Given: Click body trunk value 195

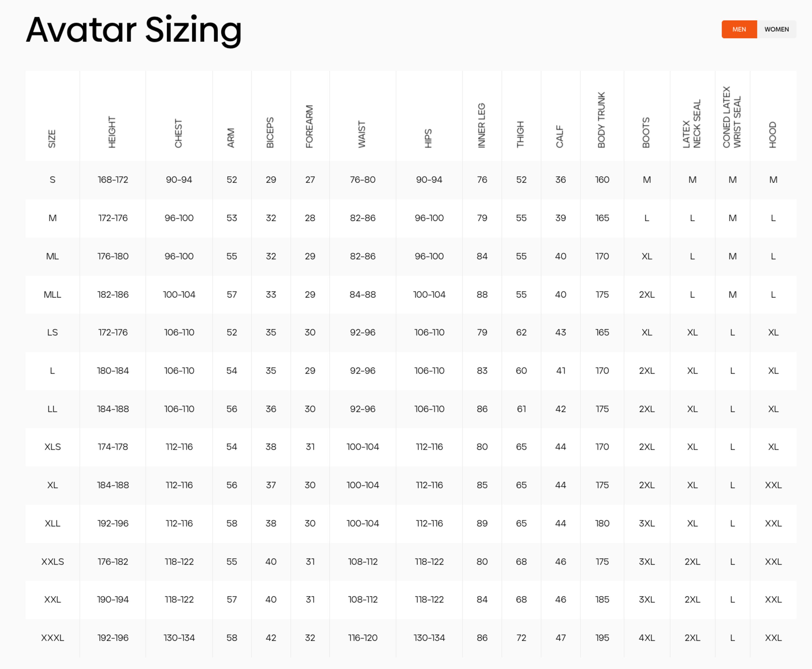Looking at the screenshot, I should point(602,638).
